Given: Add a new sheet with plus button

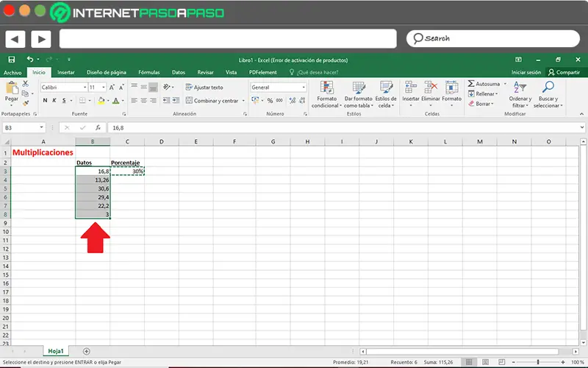Looking at the screenshot, I should [87, 352].
